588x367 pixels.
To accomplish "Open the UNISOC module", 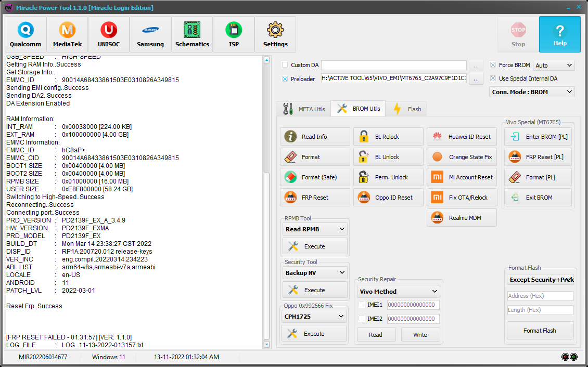I will click(109, 34).
